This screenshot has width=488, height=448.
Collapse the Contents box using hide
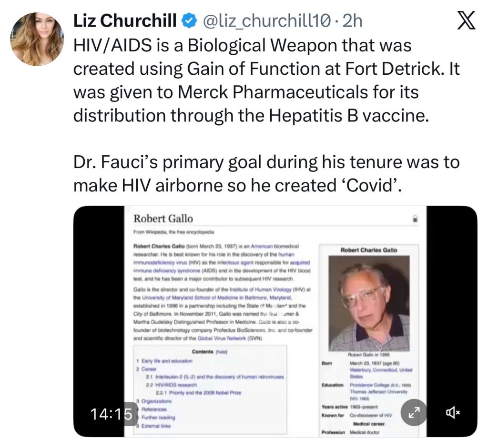(221, 352)
